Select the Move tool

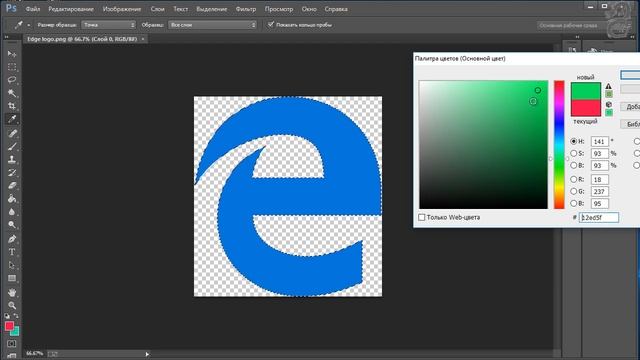pyautogui.click(x=12, y=54)
